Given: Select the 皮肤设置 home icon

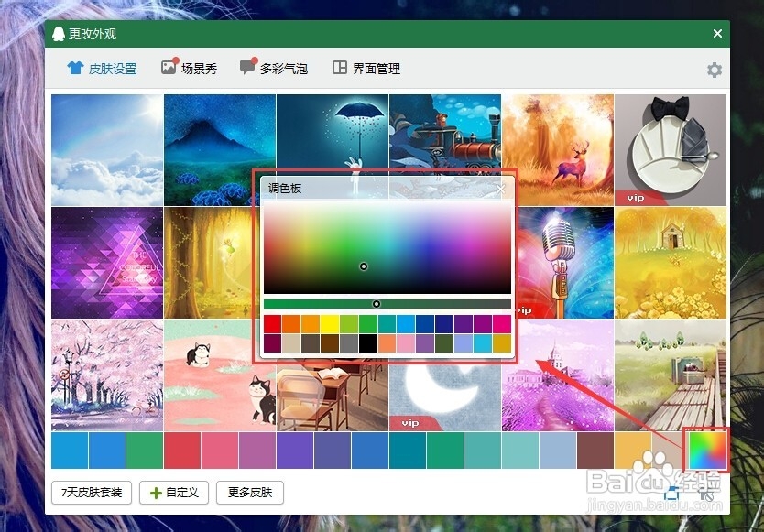Looking at the screenshot, I should [x=77, y=68].
